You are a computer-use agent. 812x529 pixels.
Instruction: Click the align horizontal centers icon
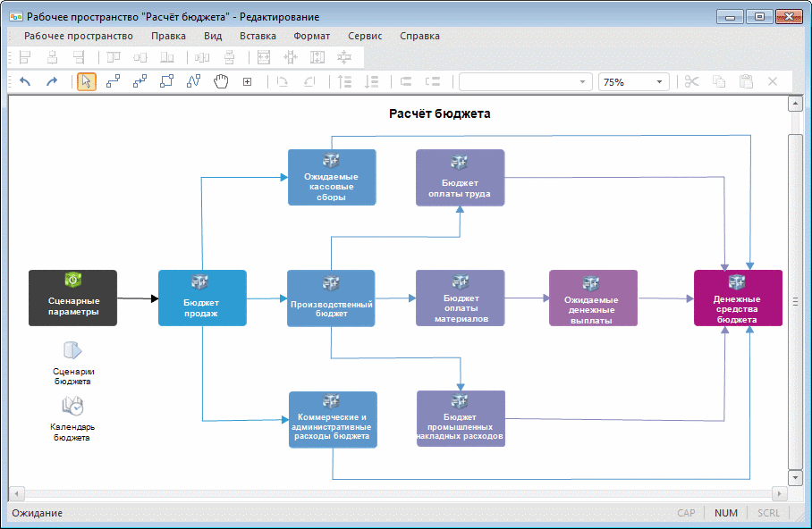[52, 57]
